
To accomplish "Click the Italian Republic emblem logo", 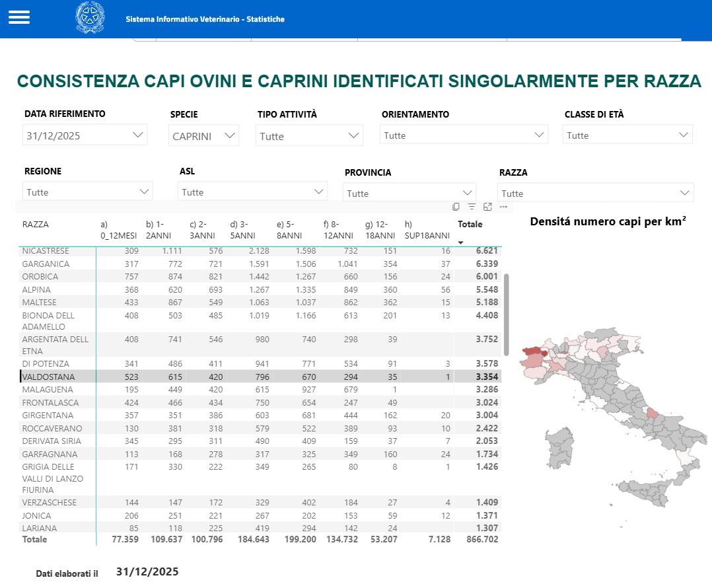I will [x=90, y=18].
